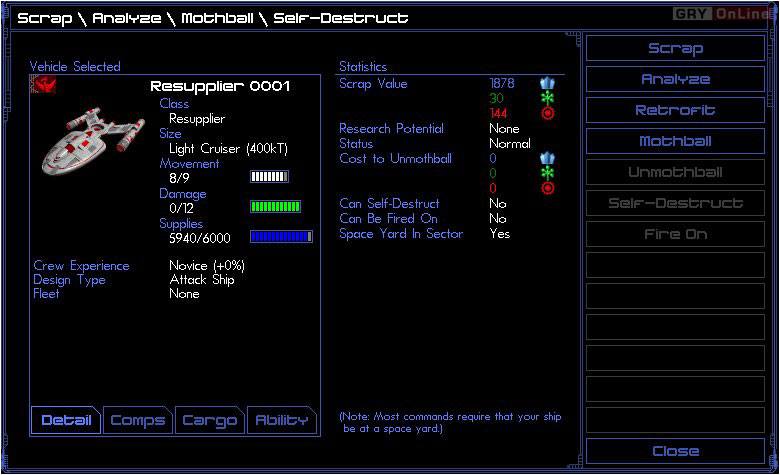This screenshot has width=780, height=475.
Task: Open the Comps tab
Action: click(137, 421)
